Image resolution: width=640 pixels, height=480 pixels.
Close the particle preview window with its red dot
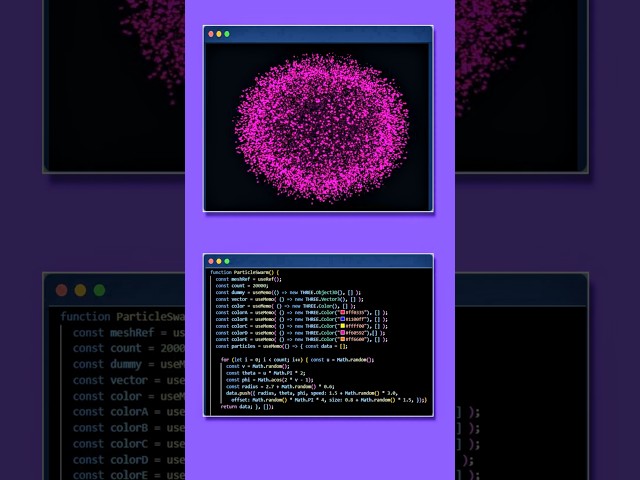tap(211, 34)
